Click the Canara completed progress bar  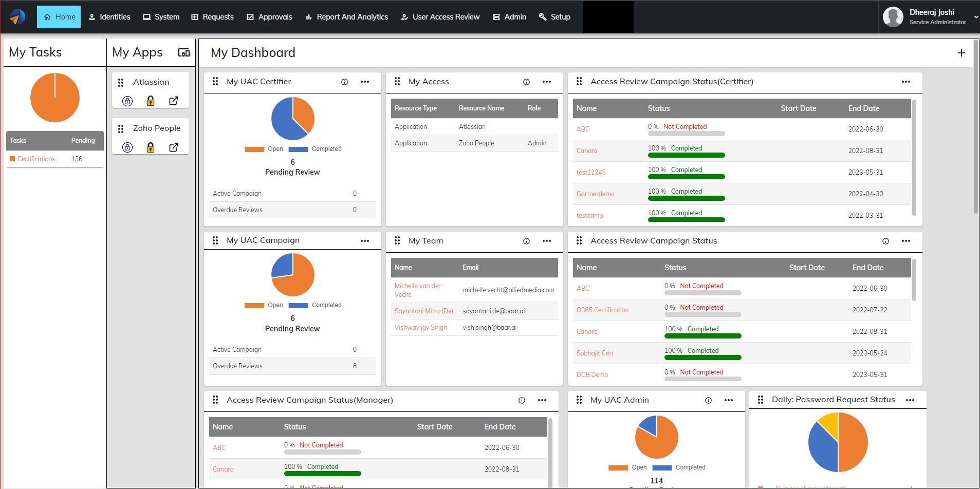(x=687, y=155)
